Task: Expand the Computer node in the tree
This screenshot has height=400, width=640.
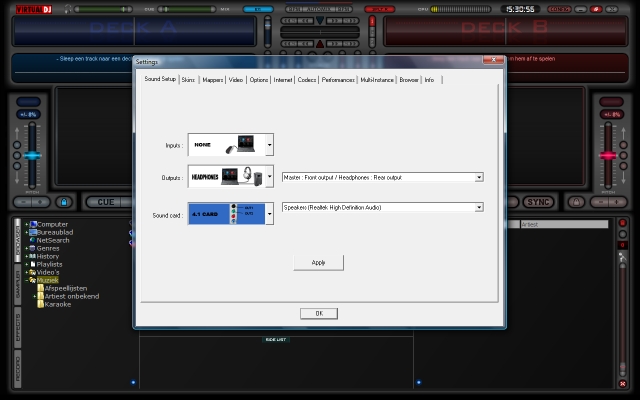Action: point(27,224)
